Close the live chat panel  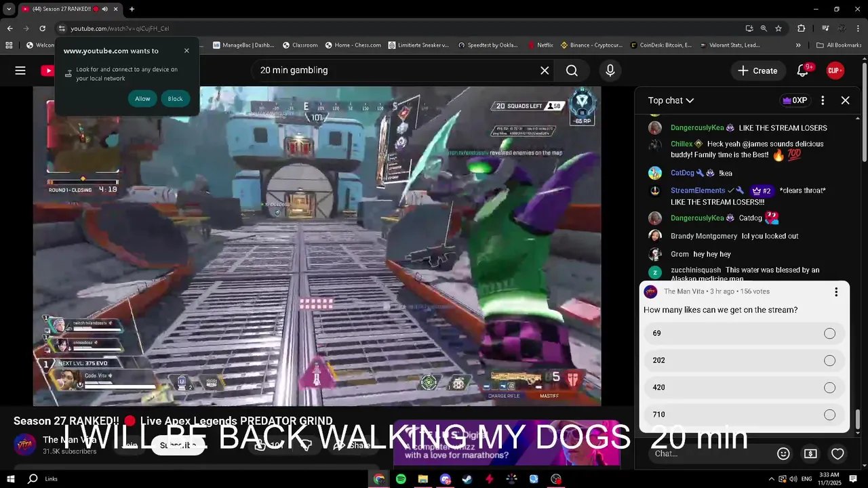coord(845,100)
